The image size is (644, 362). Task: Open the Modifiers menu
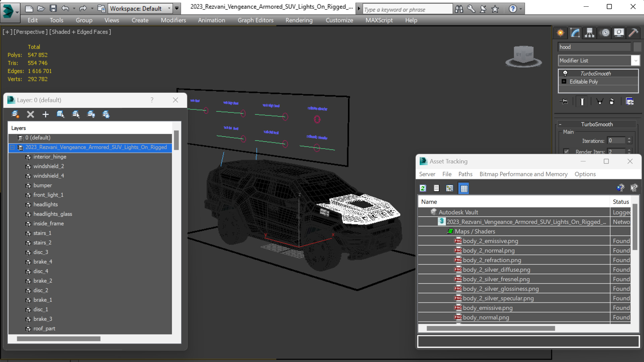[173, 20]
